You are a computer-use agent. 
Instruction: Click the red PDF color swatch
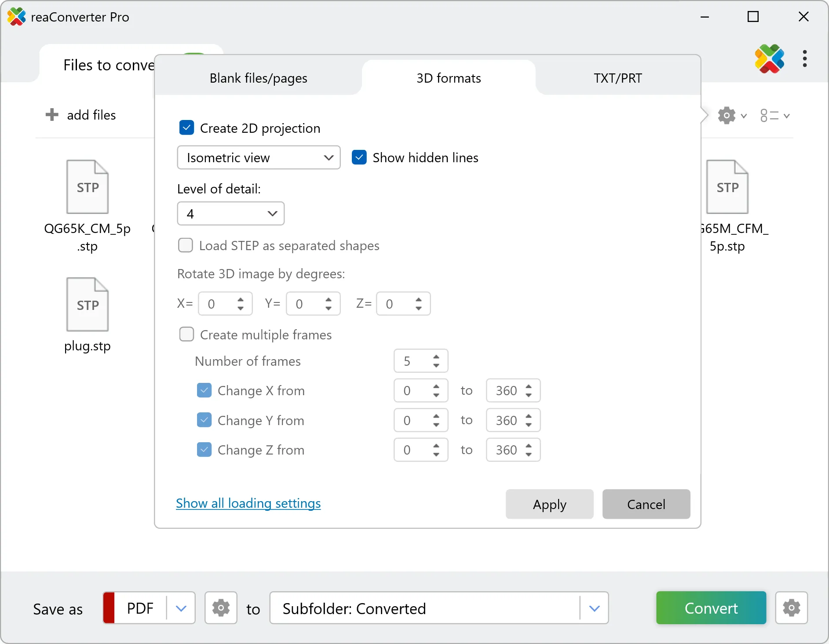[109, 608]
